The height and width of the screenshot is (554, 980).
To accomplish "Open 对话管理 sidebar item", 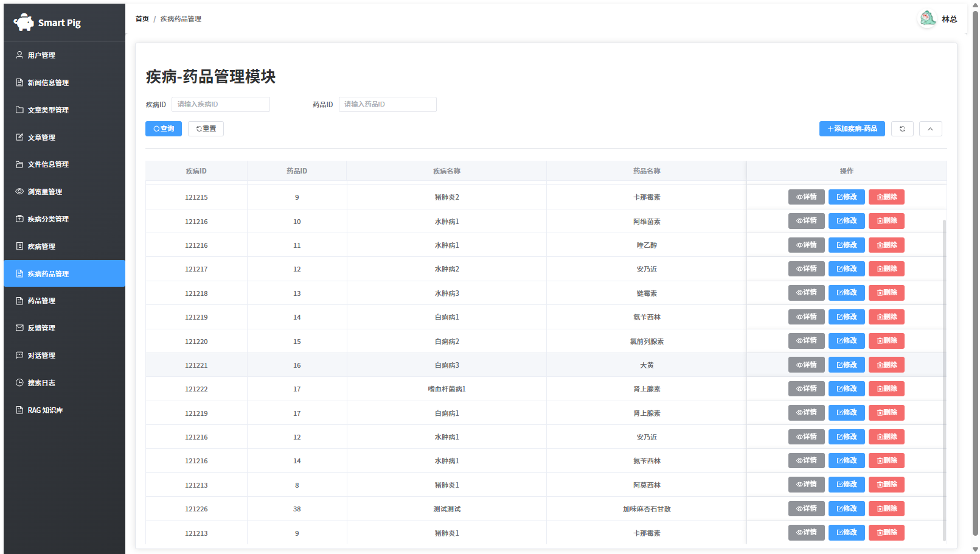I will pyautogui.click(x=64, y=355).
